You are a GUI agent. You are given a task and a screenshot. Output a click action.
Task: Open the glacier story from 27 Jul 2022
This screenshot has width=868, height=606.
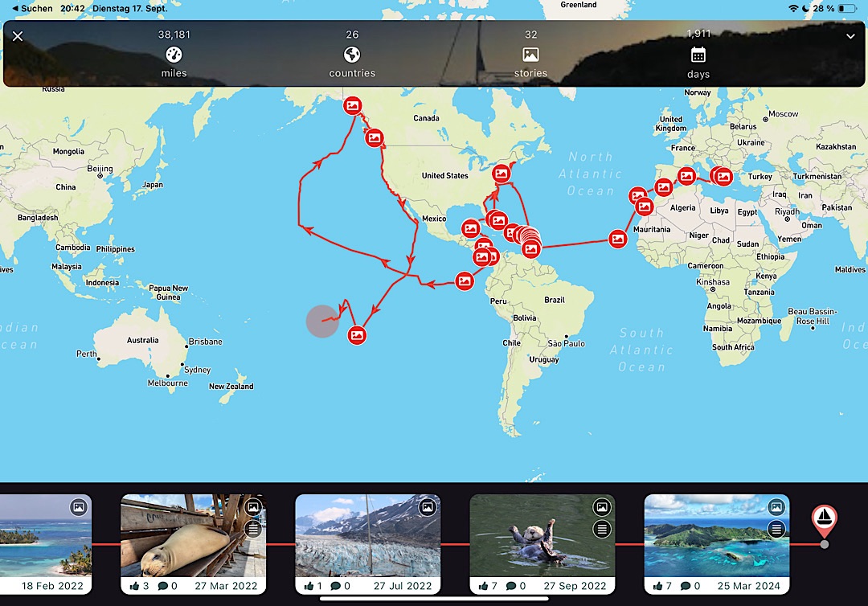tap(367, 535)
